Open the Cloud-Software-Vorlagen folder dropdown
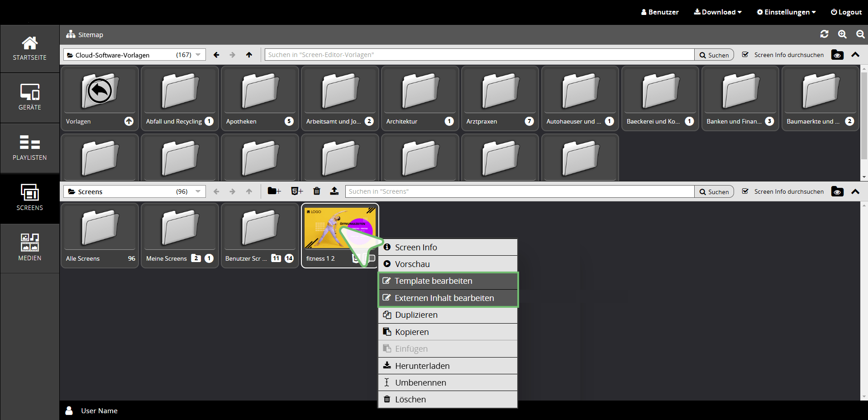868x420 pixels. (x=134, y=55)
